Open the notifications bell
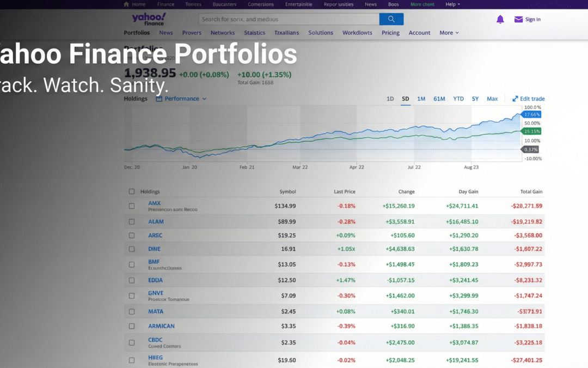Image resolution: width=588 pixels, height=368 pixels. 500,20
